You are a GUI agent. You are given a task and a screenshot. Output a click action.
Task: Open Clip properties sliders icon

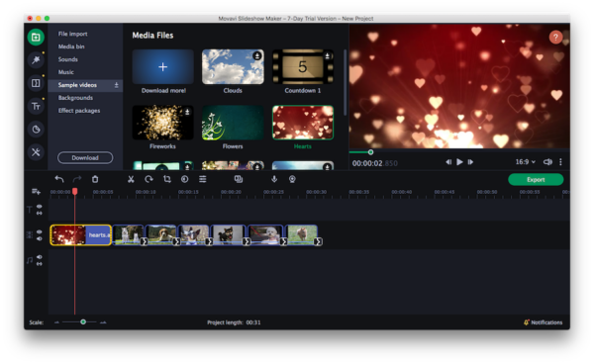coord(203,179)
